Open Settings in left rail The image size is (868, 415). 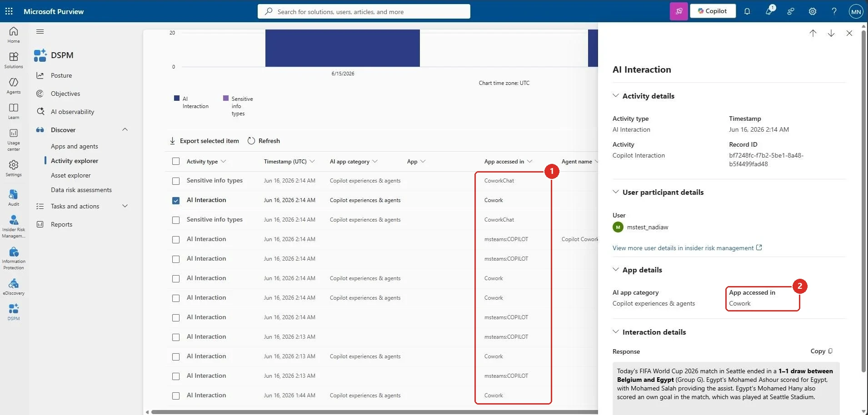coord(14,168)
